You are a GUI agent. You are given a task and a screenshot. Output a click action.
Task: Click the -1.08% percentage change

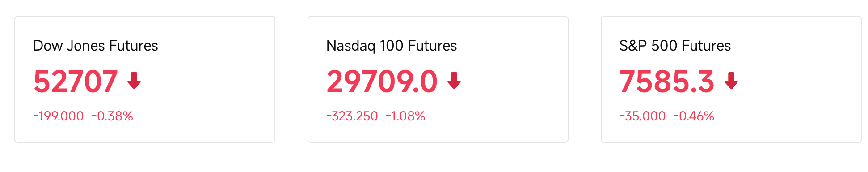[405, 116]
